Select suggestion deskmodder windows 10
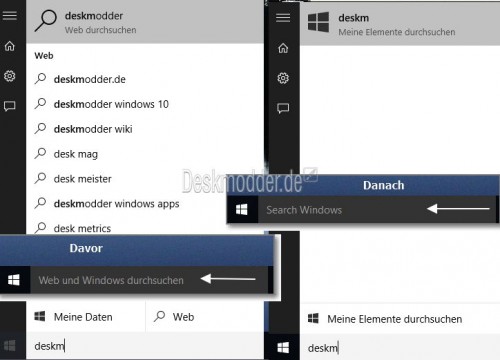Image resolution: width=500 pixels, height=360 pixels. (x=145, y=104)
